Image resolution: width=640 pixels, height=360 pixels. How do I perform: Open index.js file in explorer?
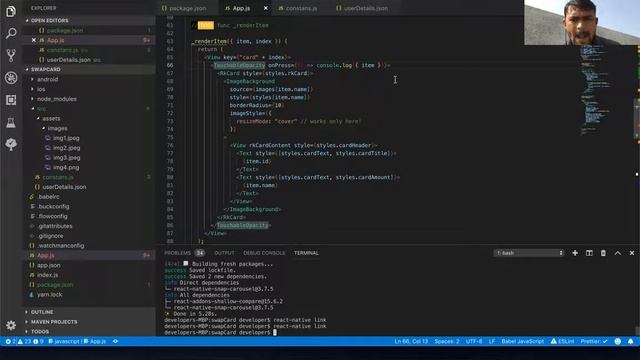(x=47, y=275)
